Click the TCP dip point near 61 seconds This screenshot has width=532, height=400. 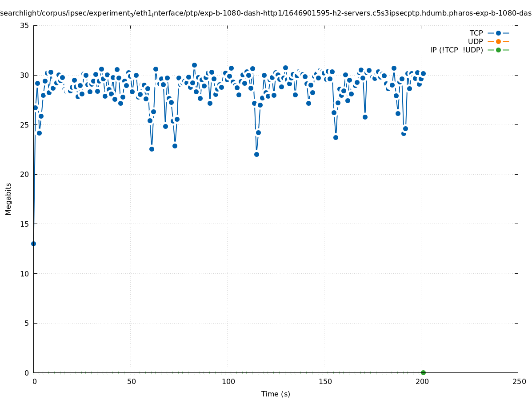tap(152, 149)
